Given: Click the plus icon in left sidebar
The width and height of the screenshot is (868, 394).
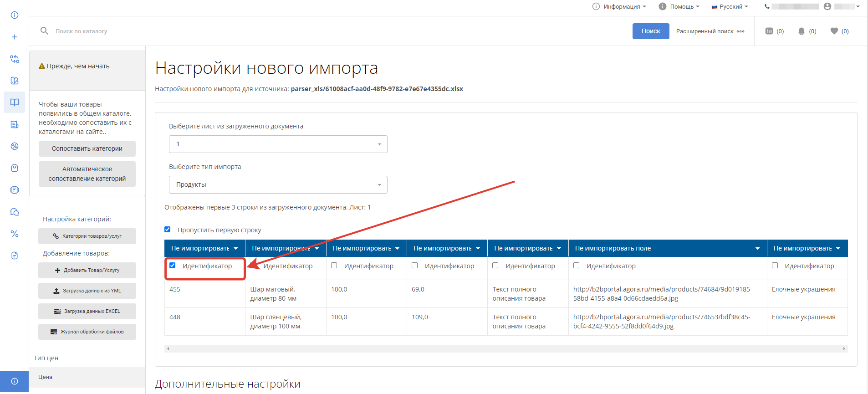Looking at the screenshot, I should [x=15, y=37].
